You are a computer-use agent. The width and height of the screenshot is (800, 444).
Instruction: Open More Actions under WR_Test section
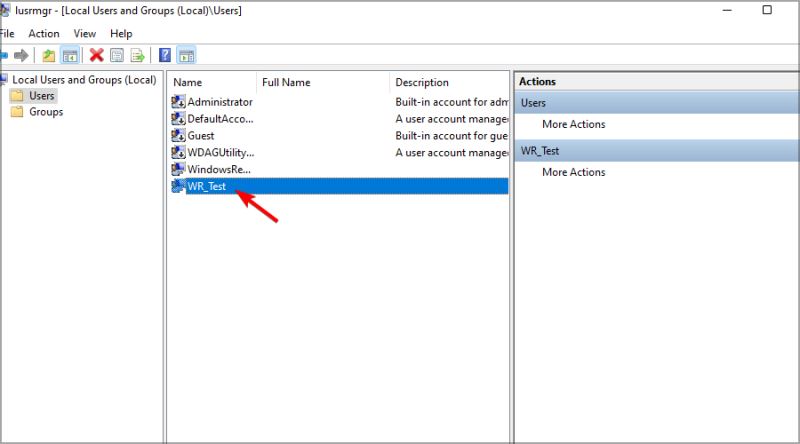[573, 172]
